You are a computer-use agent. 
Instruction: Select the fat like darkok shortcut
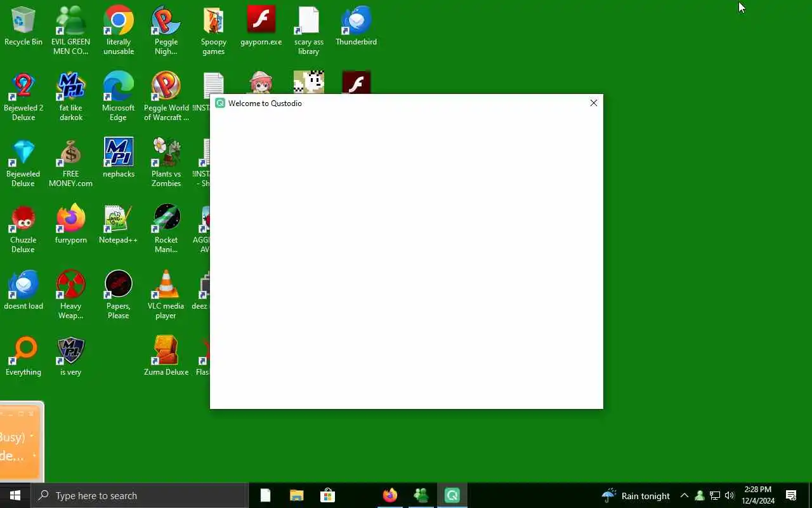coord(71,97)
